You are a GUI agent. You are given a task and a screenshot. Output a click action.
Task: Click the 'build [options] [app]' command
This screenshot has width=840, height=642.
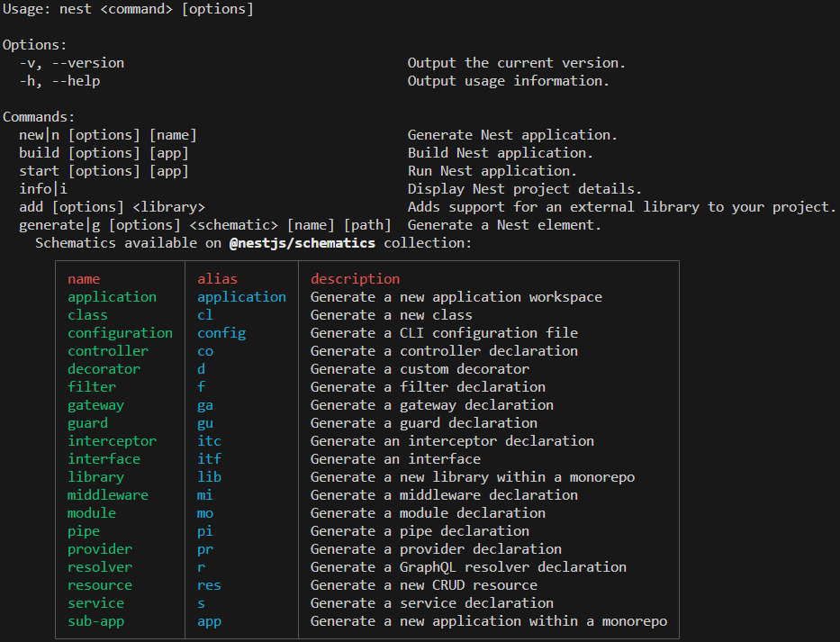coord(104,153)
